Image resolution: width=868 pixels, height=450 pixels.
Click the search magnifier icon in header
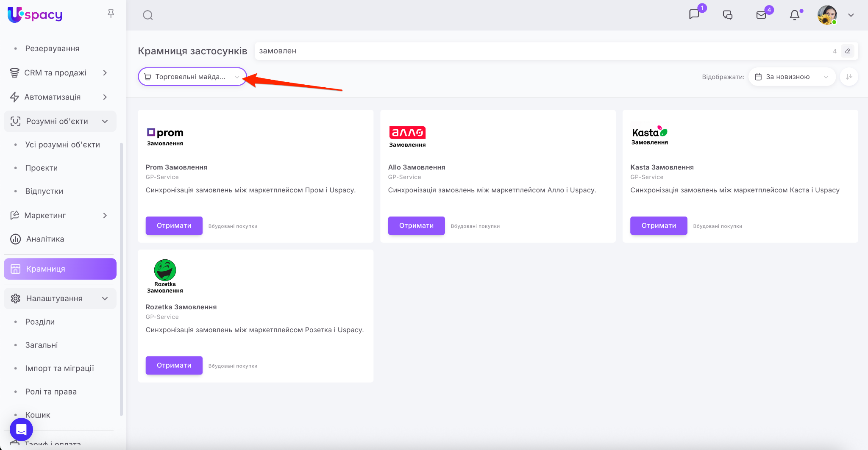[147, 15]
